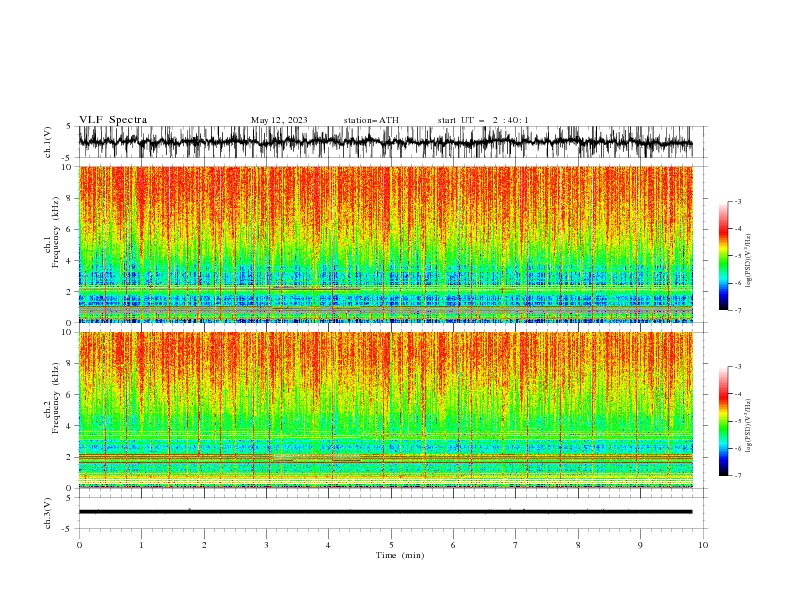Select the "start UT = 2 :40: 1" text
792x612 pixels.
click(483, 120)
